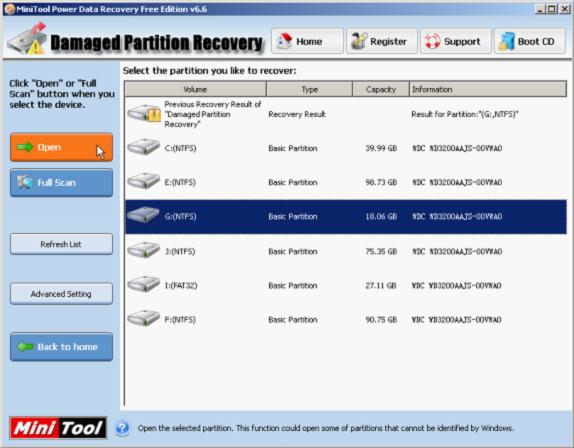Click the Information column header
This screenshot has width=574, height=448.
tap(488, 89)
